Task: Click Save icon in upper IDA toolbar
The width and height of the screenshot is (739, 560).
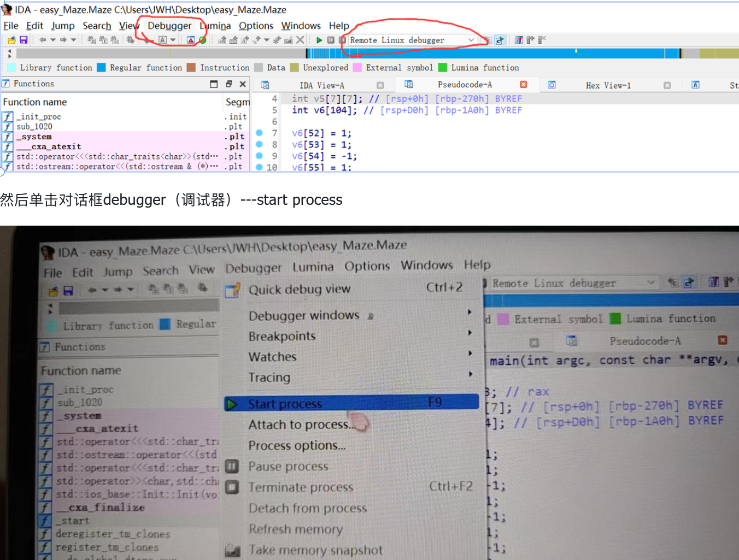Action: [24, 40]
